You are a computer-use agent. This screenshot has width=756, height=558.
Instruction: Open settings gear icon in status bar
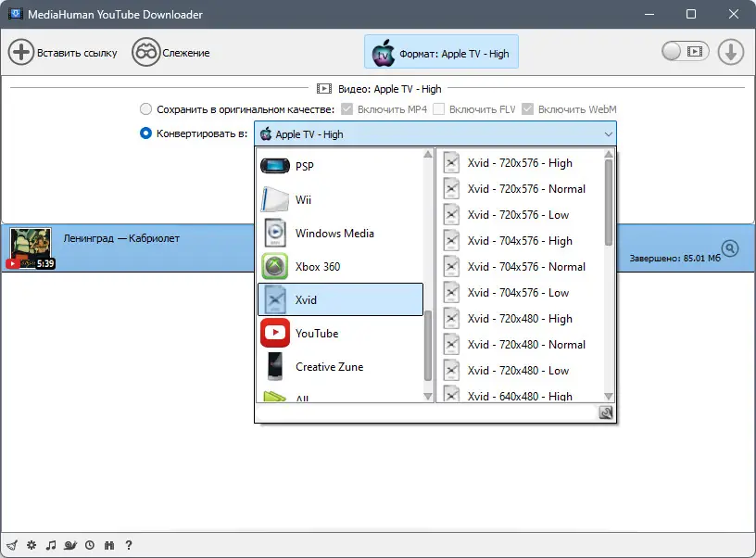pos(31,545)
